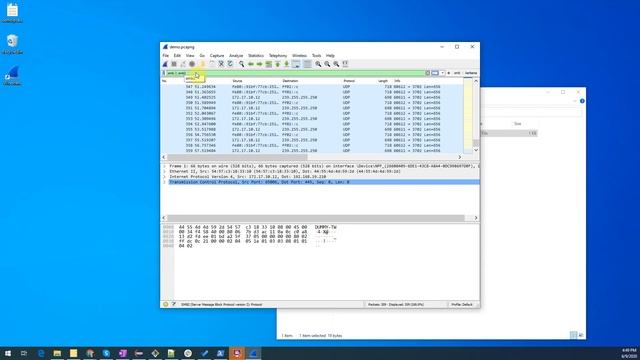This screenshot has width=640, height=360.
Task: Add a filter button with plus icon
Action: pyautogui.click(x=449, y=73)
